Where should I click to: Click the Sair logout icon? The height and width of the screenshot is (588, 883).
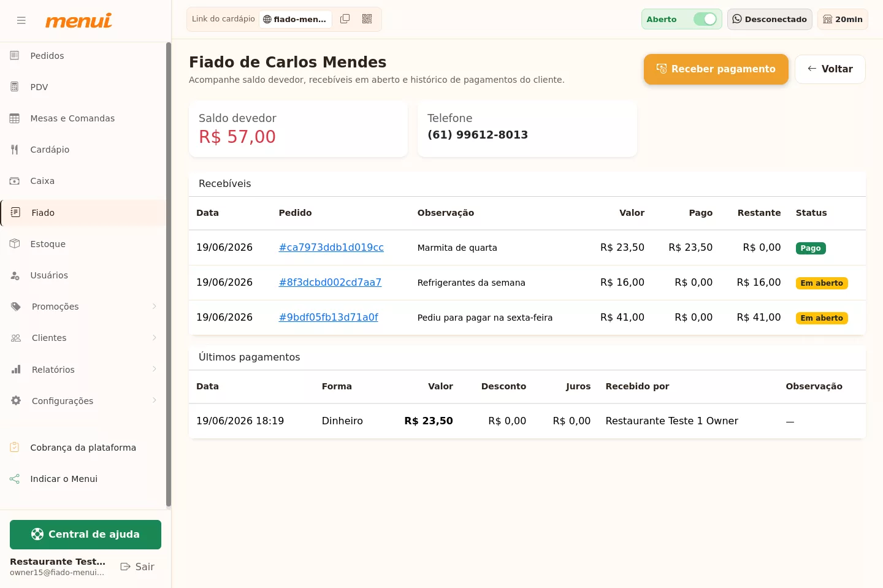pyautogui.click(x=126, y=567)
